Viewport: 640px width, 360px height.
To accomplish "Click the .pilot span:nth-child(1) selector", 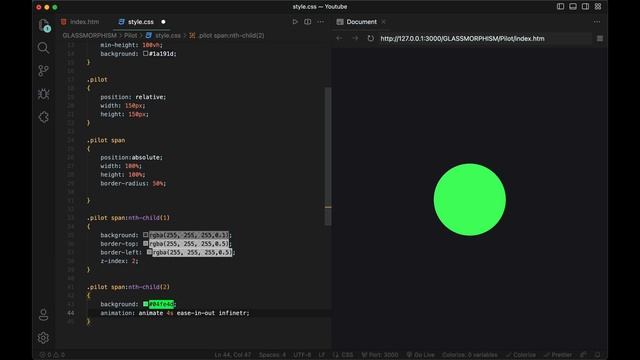I will (x=128, y=218).
